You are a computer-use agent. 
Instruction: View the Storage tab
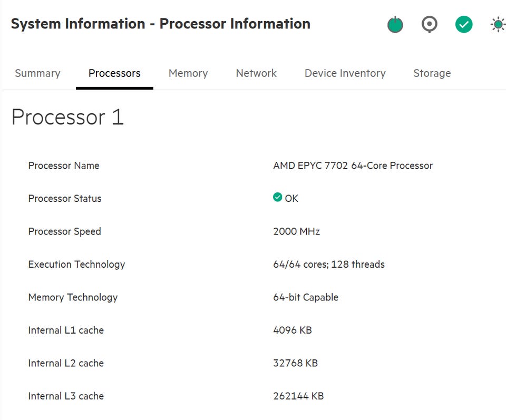pyautogui.click(x=432, y=73)
